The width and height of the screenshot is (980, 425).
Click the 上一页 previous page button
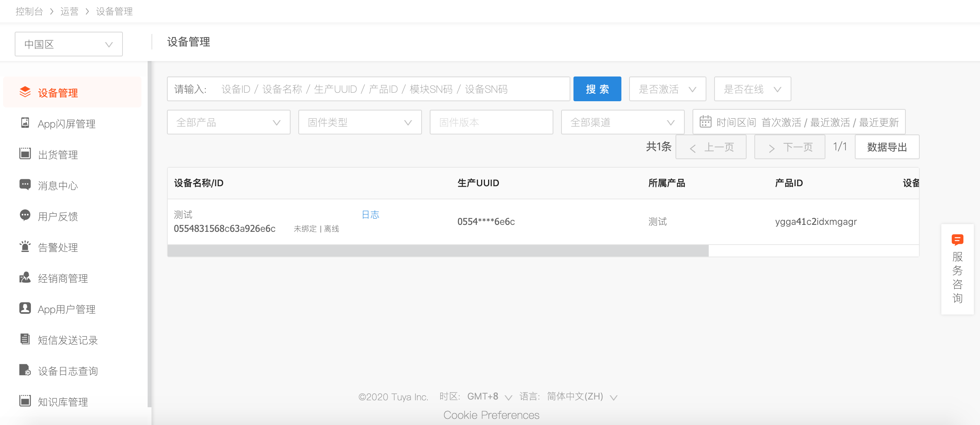(711, 147)
